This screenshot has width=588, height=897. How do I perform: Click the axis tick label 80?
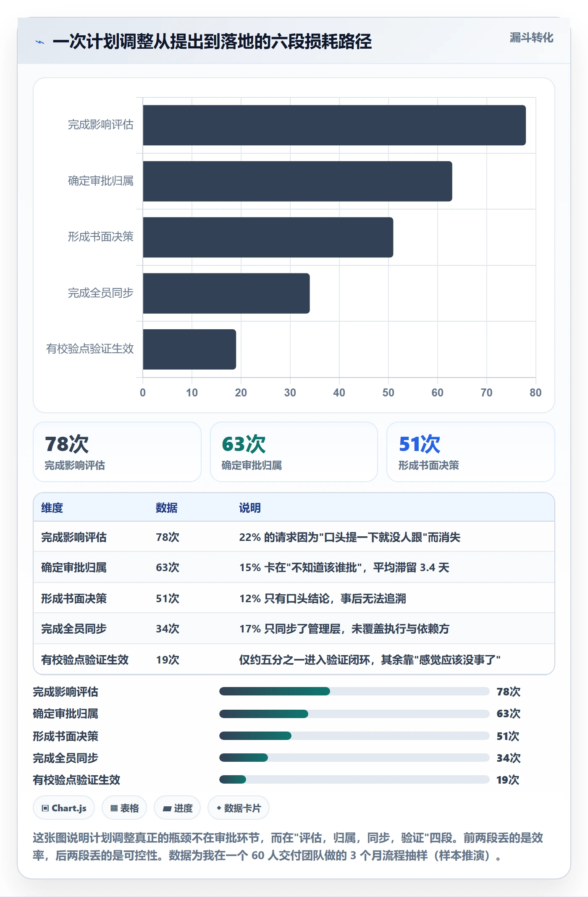coord(535,393)
